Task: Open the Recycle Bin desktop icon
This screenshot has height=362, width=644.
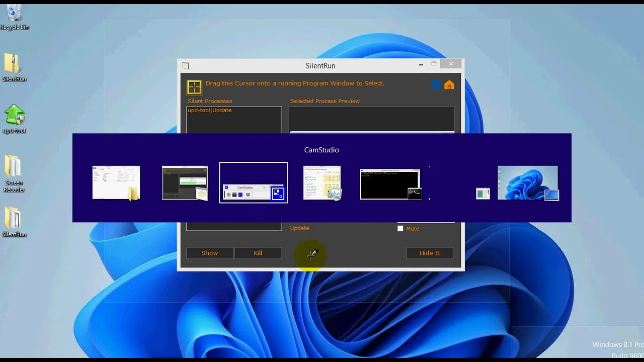Action: (14, 16)
